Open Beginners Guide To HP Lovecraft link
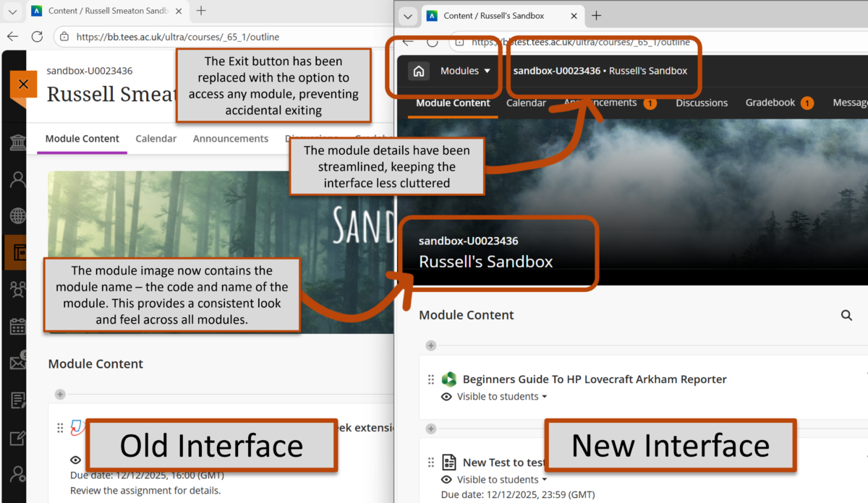The height and width of the screenshot is (503, 868). coord(595,379)
